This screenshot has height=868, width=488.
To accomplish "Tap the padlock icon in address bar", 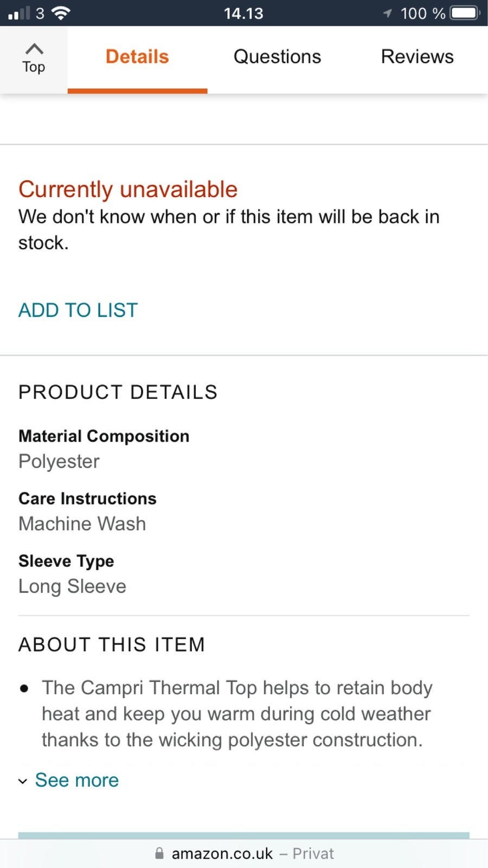I will [x=159, y=853].
